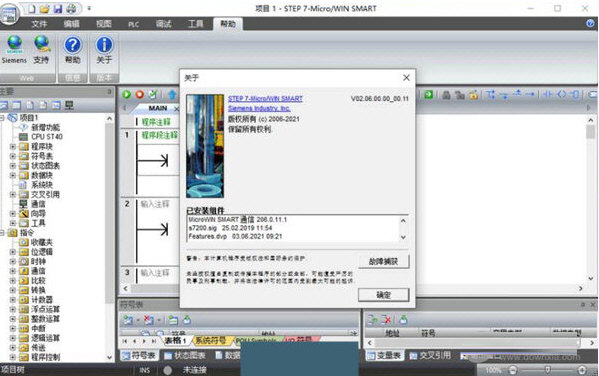Image resolution: width=599 pixels, height=376 pixels.
Task: Close the 关于 dialog with X
Action: 406,78
